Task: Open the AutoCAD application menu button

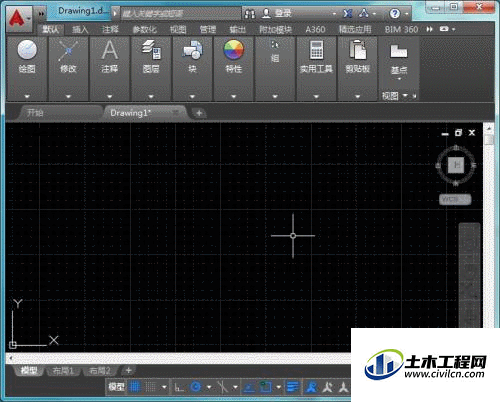Action: tap(19, 18)
